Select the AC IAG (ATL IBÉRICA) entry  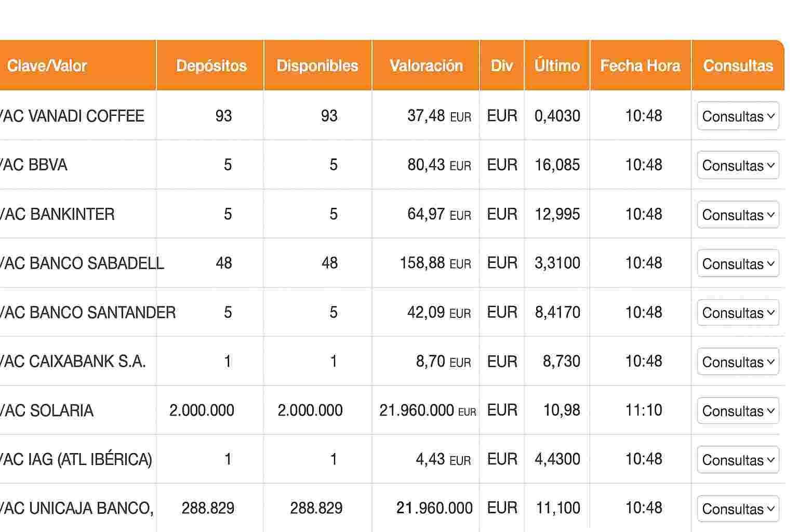(x=76, y=460)
